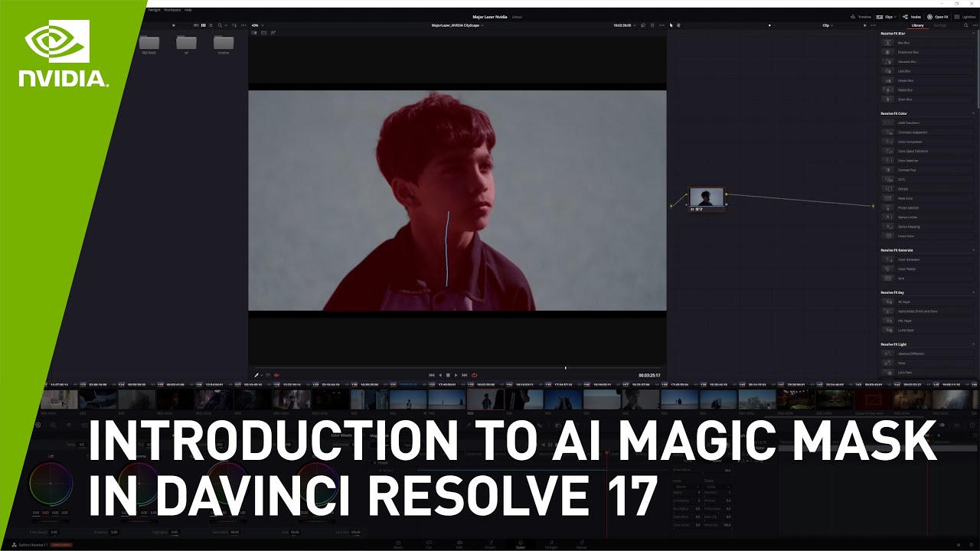The image size is (980, 551).
Task: Toggle the Open FX panel button
Action: 938,17
